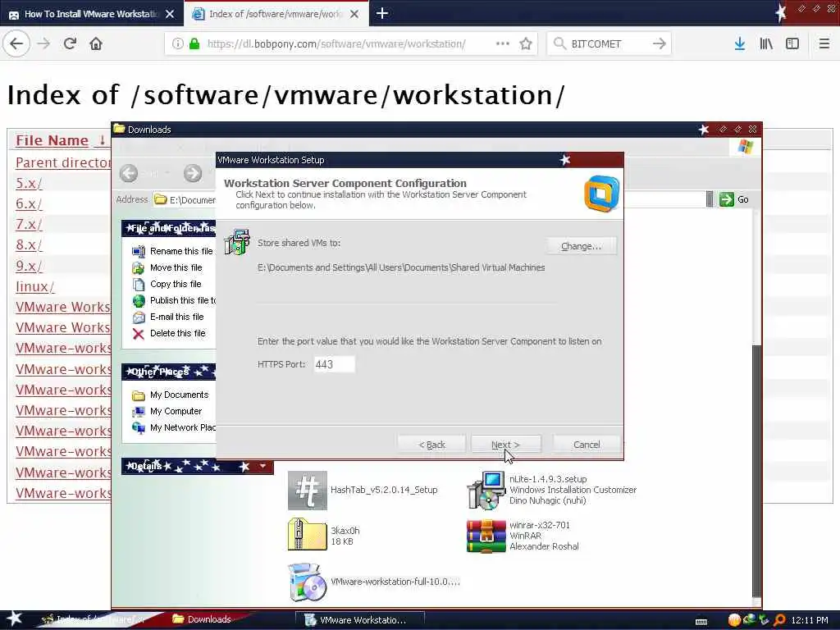Click the Delete this file red X icon
Image resolution: width=840 pixels, height=630 pixels.
coord(138,334)
